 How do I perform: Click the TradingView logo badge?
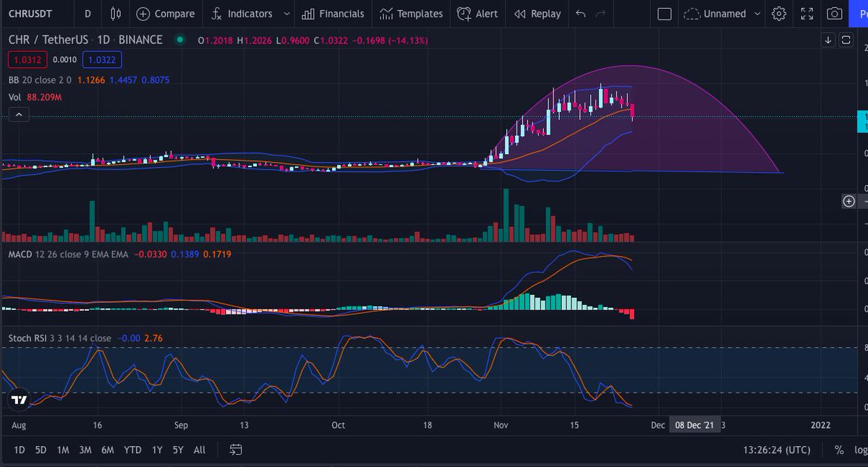point(19,400)
